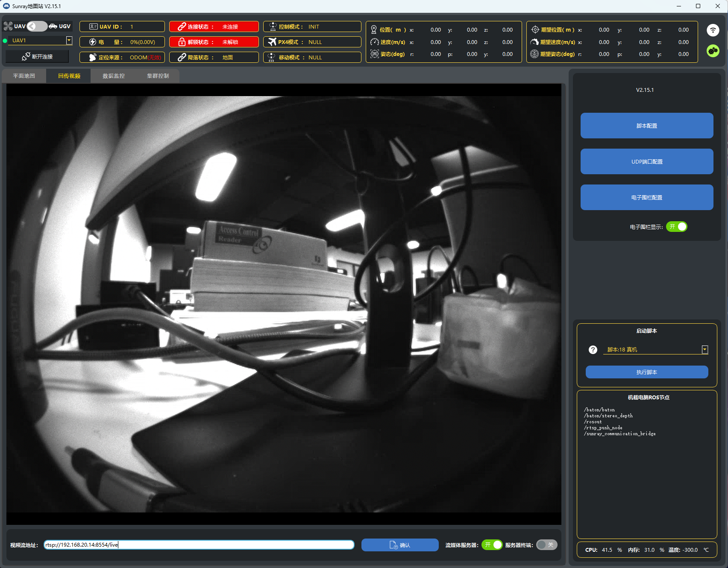Viewport: 728px width, 568px height.
Task: Click the WiFi signal icon
Action: [713, 30]
